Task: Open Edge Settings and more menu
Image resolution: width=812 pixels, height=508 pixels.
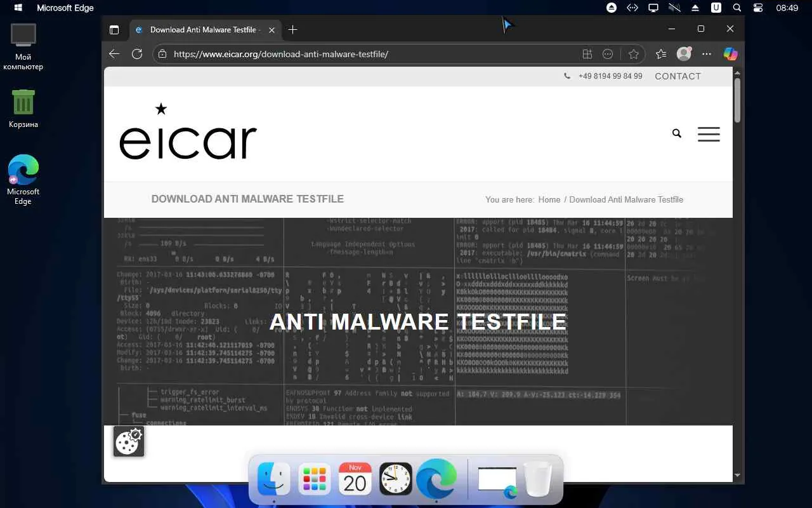Action: pyautogui.click(x=707, y=54)
